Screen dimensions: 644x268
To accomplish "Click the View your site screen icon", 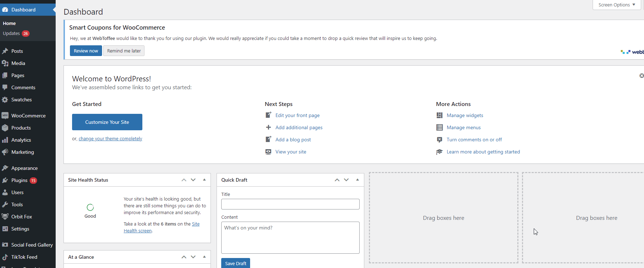I will click(x=268, y=152).
